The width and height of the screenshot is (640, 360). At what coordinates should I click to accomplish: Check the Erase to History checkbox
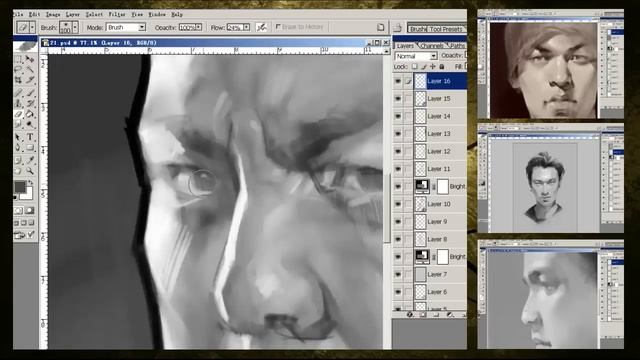278,27
